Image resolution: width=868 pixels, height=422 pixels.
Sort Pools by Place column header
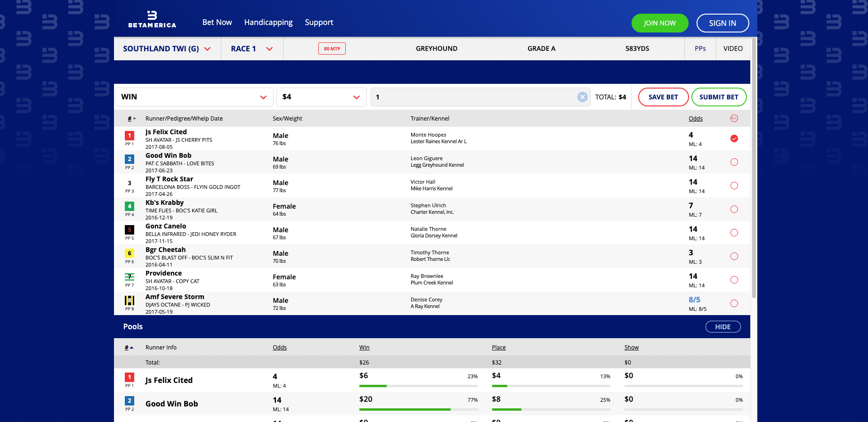tap(499, 348)
